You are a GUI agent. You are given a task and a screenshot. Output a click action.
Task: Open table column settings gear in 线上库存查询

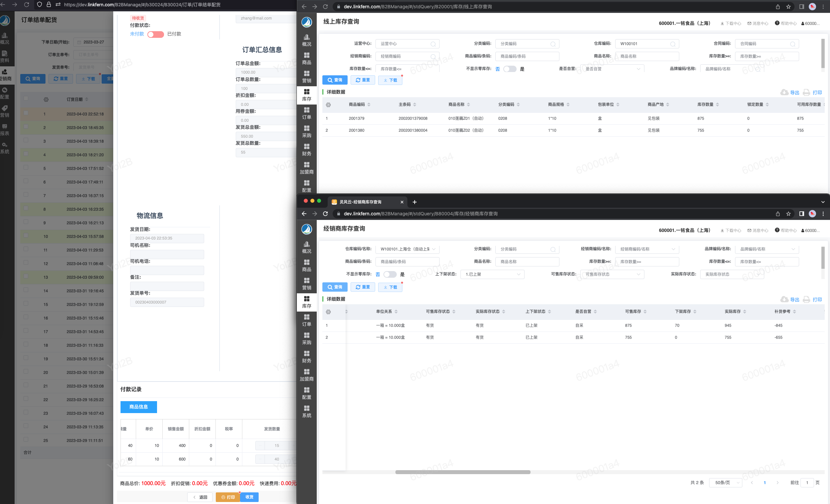(328, 105)
